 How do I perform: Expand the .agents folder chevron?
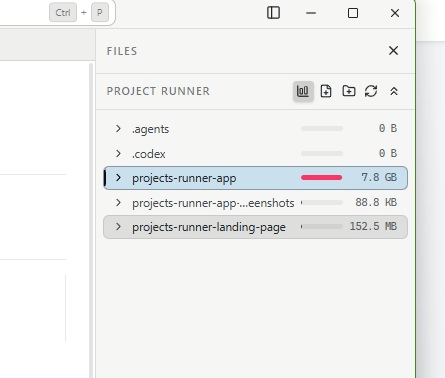point(118,129)
